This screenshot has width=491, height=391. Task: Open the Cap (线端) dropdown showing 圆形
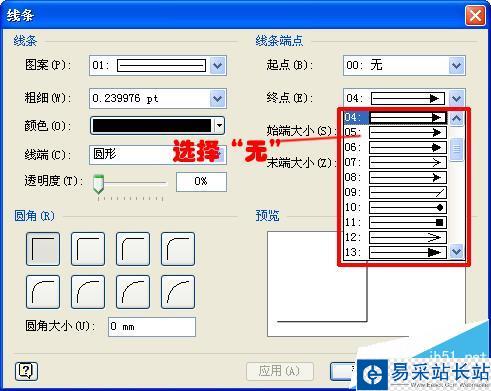point(158,155)
